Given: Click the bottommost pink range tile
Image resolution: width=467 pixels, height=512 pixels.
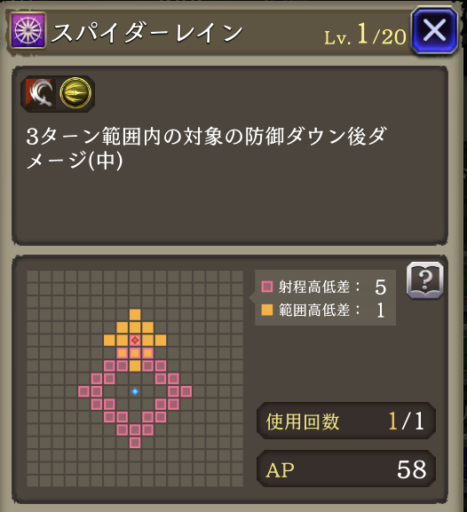Looking at the screenshot, I should 135,443.
